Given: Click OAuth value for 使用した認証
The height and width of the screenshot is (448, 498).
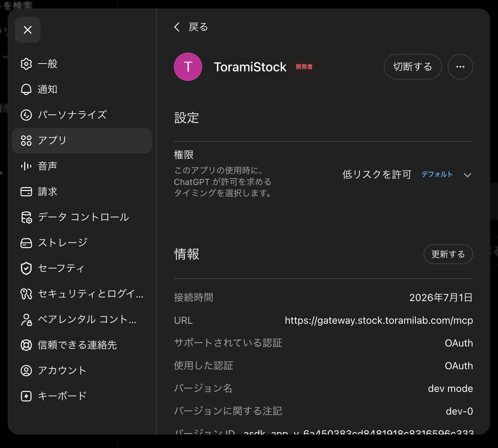Looking at the screenshot, I should coord(459,366).
